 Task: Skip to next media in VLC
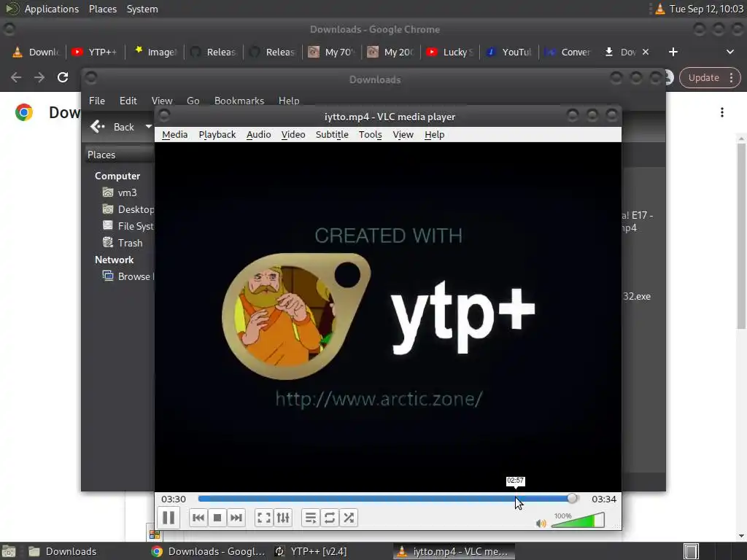point(236,518)
